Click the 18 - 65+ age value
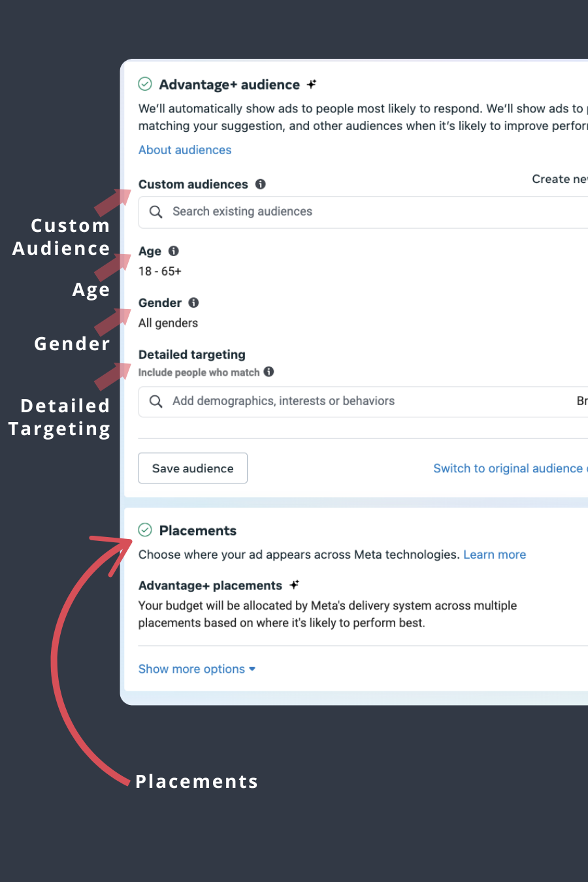Viewport: 588px width, 882px height. click(160, 271)
